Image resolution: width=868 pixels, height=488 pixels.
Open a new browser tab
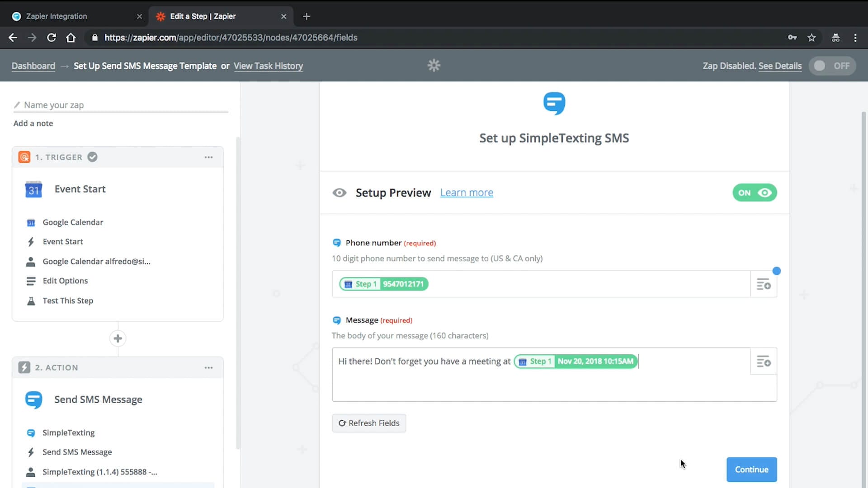pyautogui.click(x=307, y=16)
